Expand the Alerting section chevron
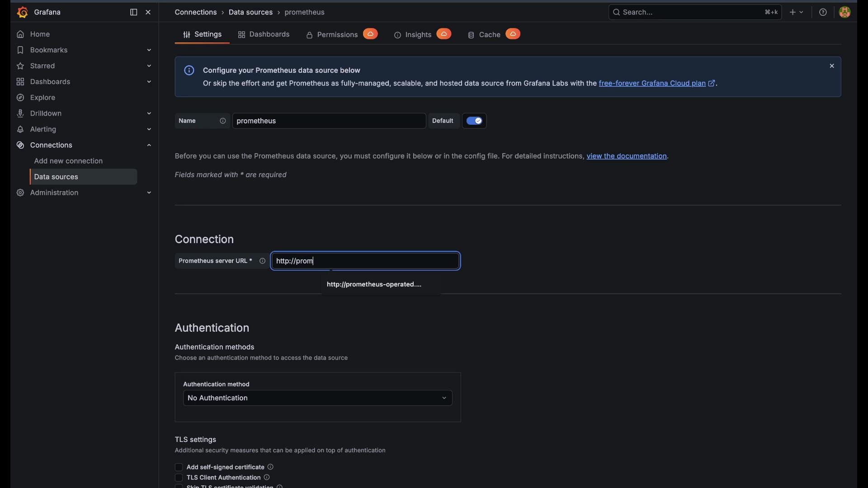This screenshot has width=868, height=488. [149, 129]
